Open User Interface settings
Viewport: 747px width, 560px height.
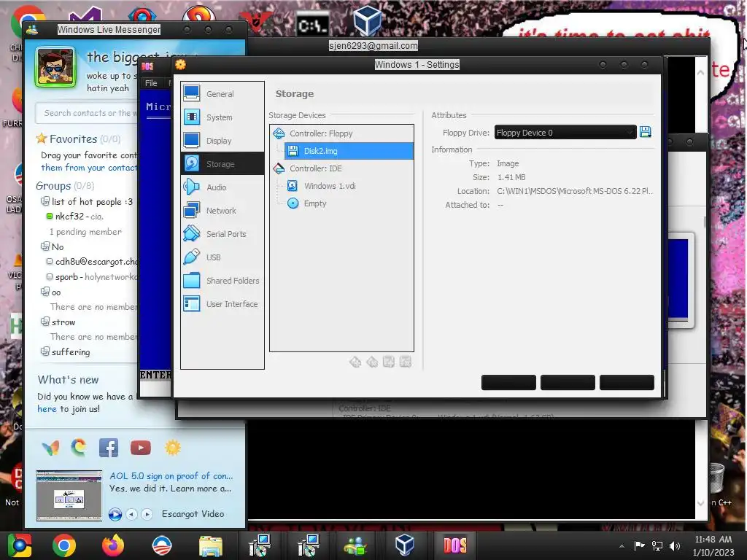222,304
